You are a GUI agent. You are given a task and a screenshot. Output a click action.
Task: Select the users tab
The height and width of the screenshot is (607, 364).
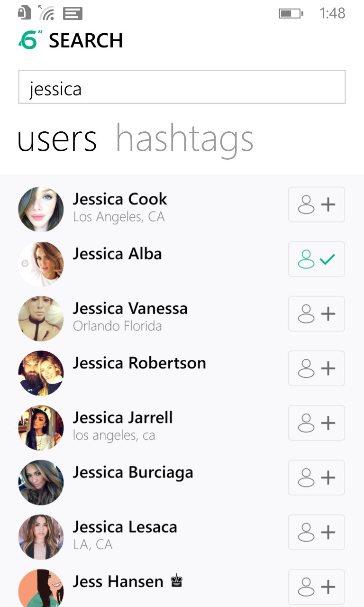click(x=57, y=139)
